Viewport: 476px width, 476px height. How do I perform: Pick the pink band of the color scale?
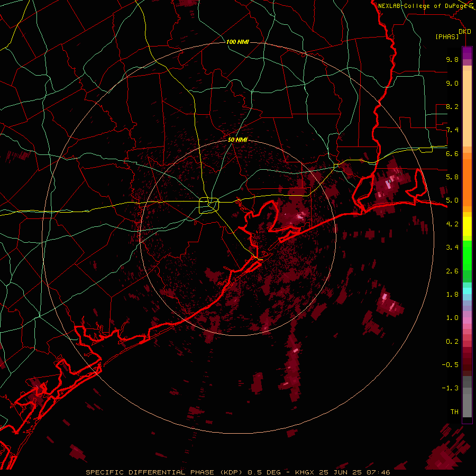tap(467, 321)
